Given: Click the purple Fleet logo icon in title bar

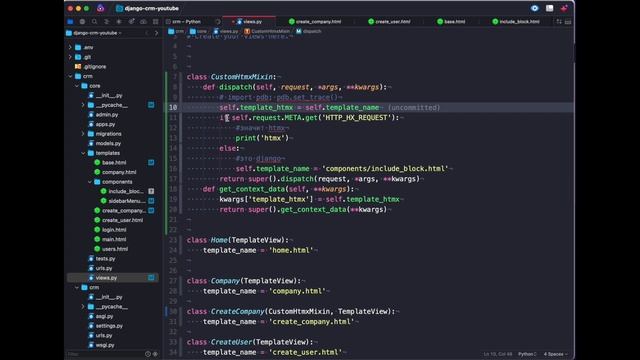Looking at the screenshot, I should pos(101,8).
